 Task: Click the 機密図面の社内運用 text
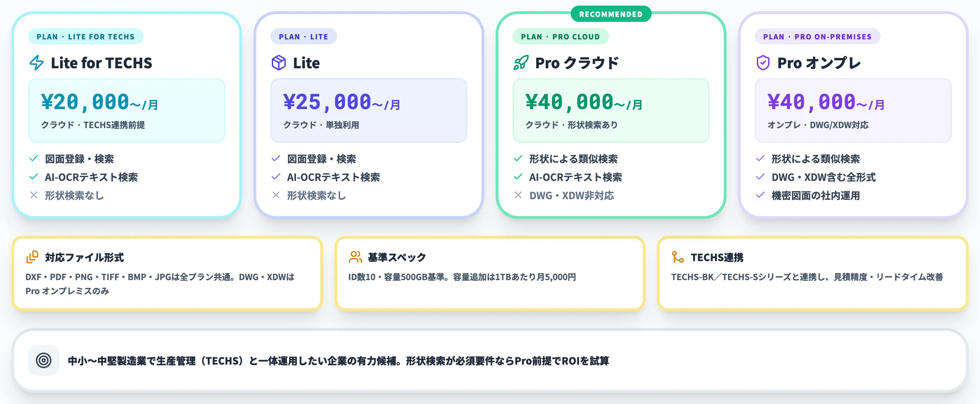(816, 196)
